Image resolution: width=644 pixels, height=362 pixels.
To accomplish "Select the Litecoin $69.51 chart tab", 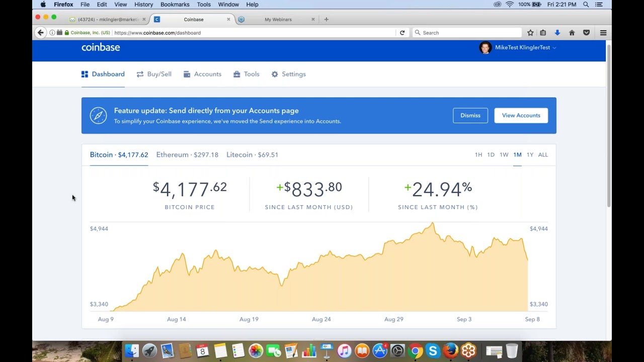I will (x=252, y=154).
